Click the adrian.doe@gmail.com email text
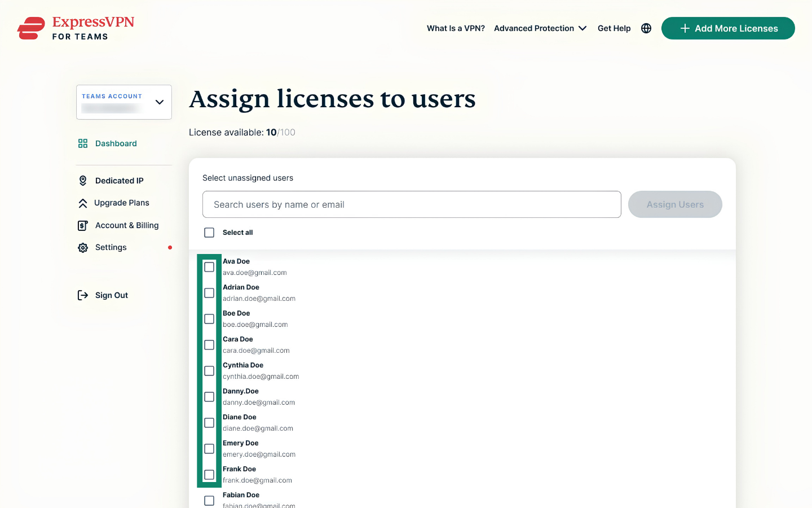Viewport: 812px width, 508px height. click(259, 299)
